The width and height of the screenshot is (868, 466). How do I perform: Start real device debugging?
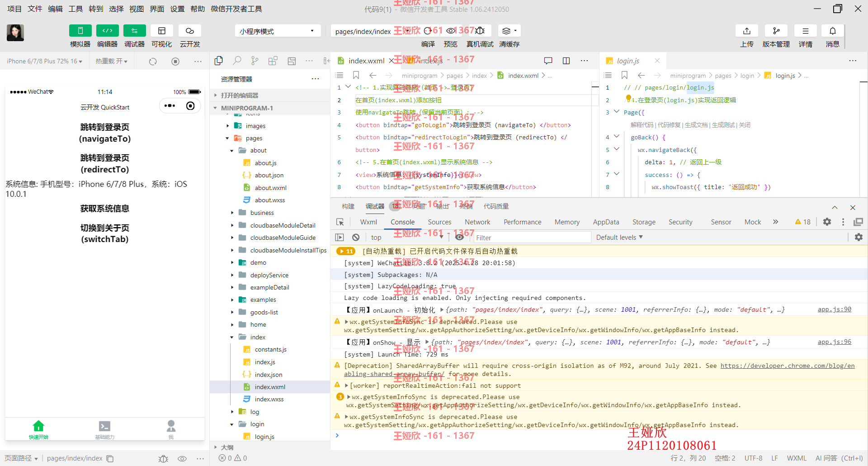(480, 31)
